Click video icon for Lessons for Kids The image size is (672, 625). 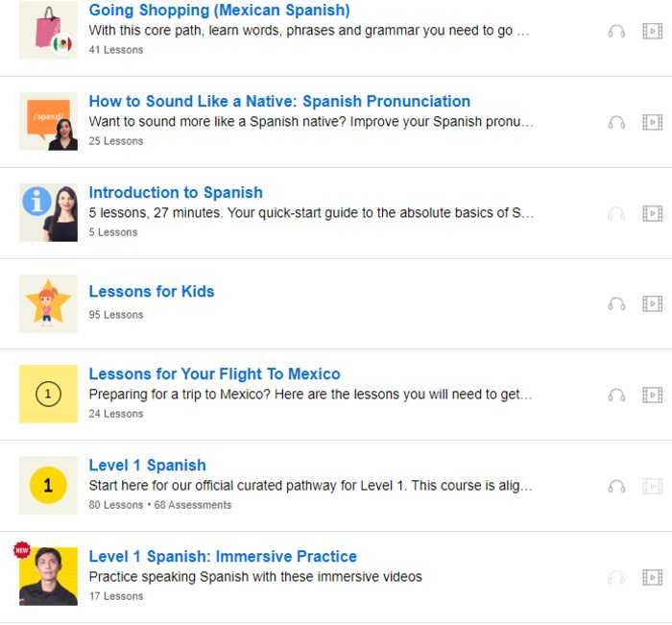point(652,304)
